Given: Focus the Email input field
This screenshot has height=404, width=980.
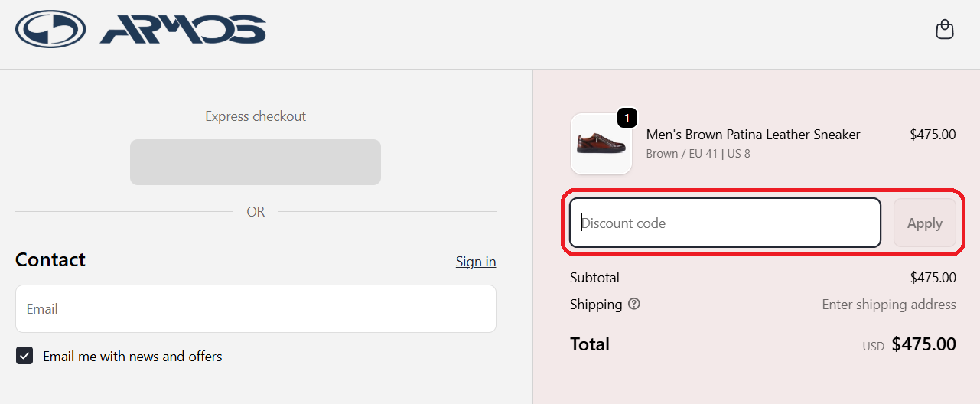Looking at the screenshot, I should coord(256,309).
